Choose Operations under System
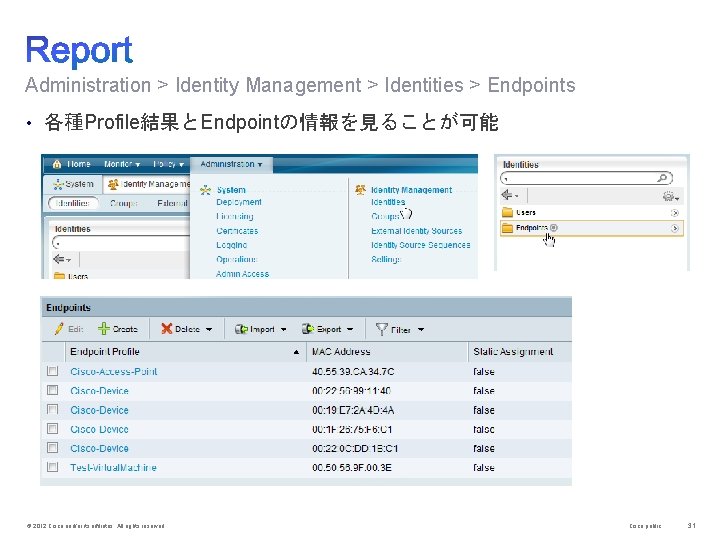Image resolution: width=720 pixels, height=540 pixels. tap(236, 259)
